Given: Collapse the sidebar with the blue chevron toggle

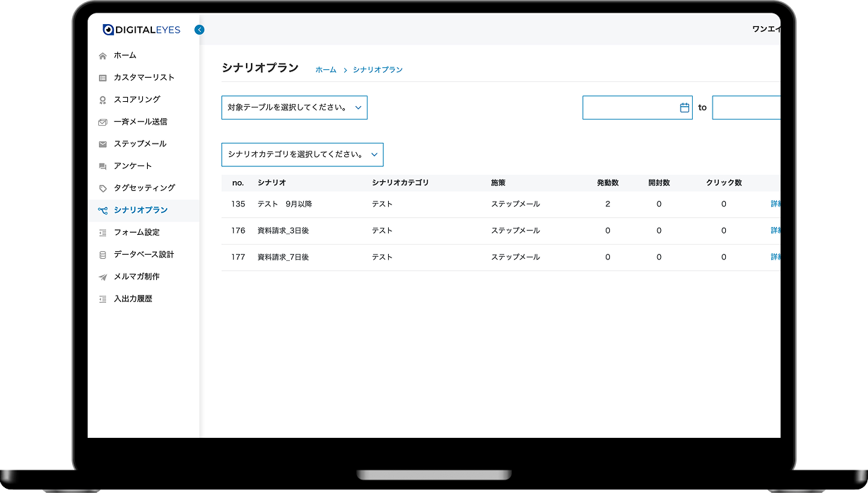Looking at the screenshot, I should tap(199, 30).
